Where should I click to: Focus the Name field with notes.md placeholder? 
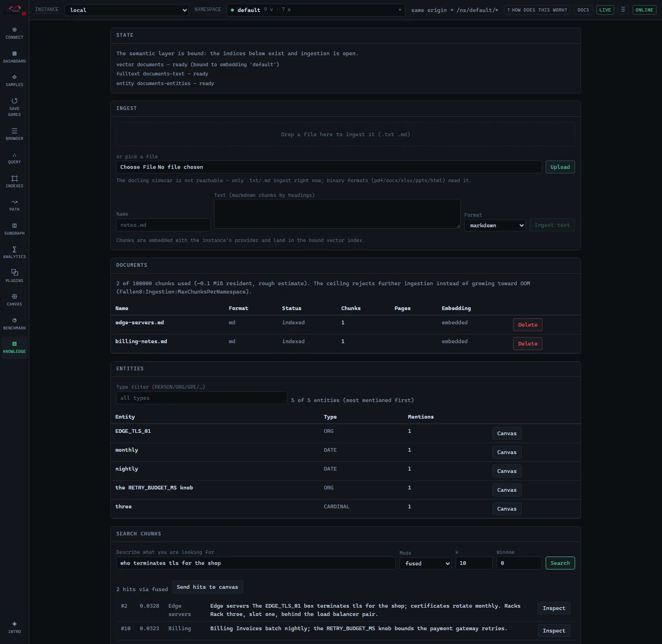click(163, 225)
